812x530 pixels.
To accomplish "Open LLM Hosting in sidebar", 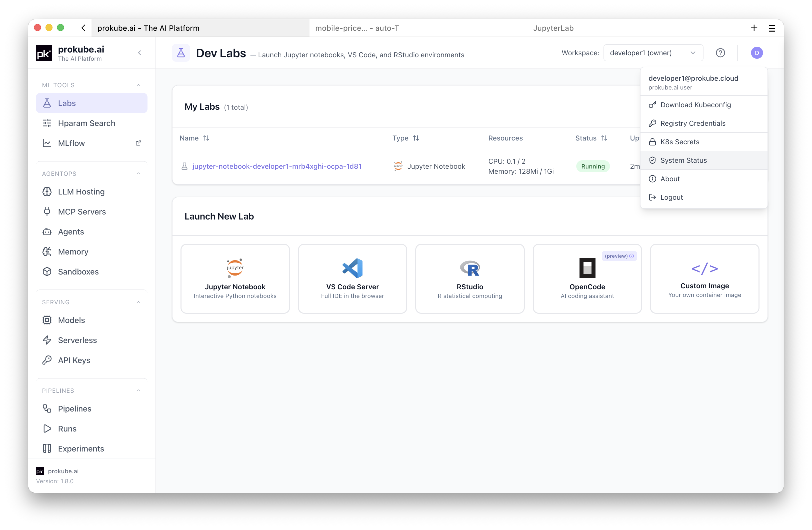I will click(92, 192).
